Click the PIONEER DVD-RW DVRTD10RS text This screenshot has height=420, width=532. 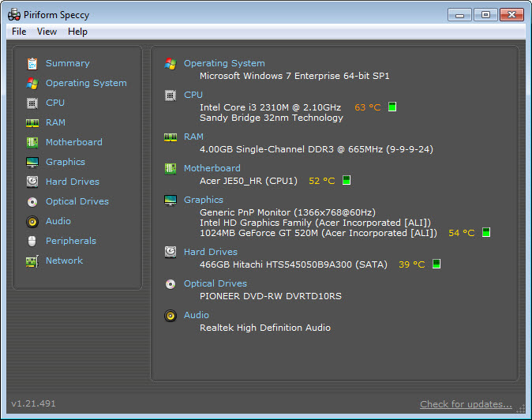pyautogui.click(x=271, y=296)
